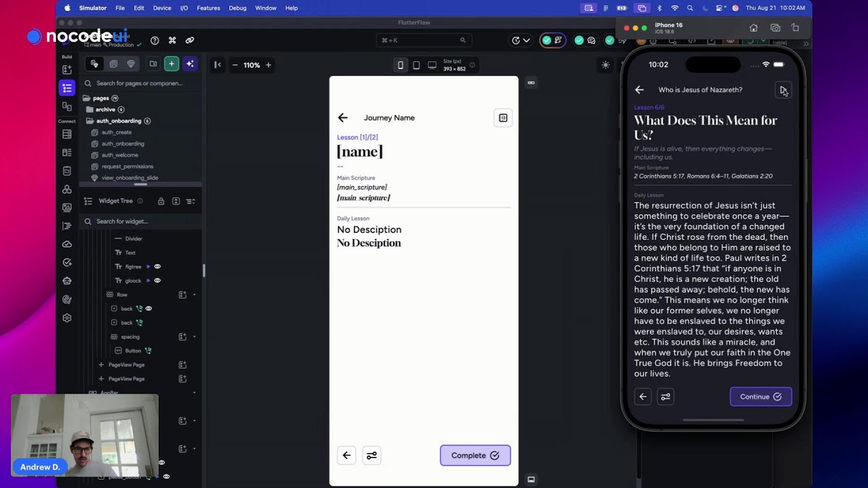The width and height of the screenshot is (868, 488).
Task: Open the agents robot sidebar icon
Action: click(67, 281)
